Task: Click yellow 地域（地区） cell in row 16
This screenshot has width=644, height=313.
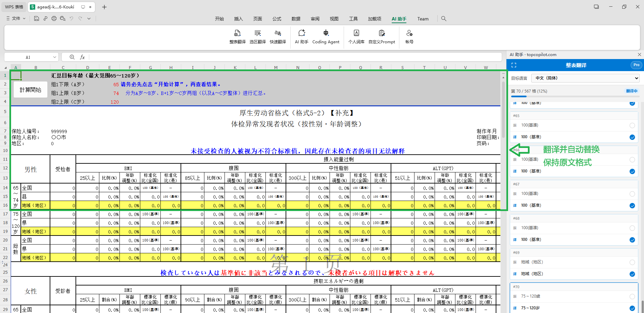Action: point(35,205)
